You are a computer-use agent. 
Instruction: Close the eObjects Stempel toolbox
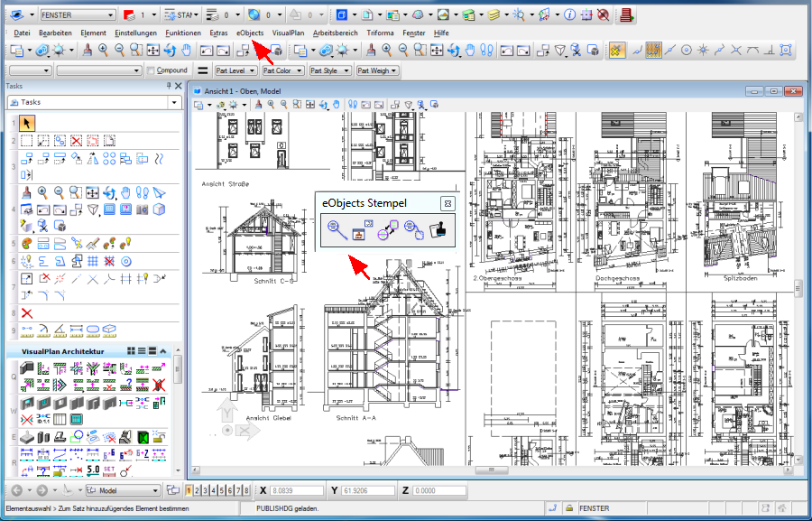click(x=448, y=204)
